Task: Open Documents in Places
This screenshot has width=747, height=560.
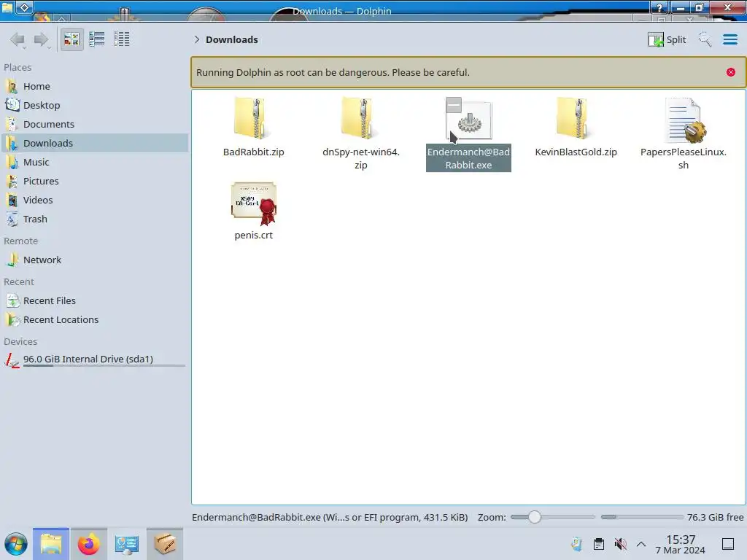Action: pyautogui.click(x=96, y=124)
